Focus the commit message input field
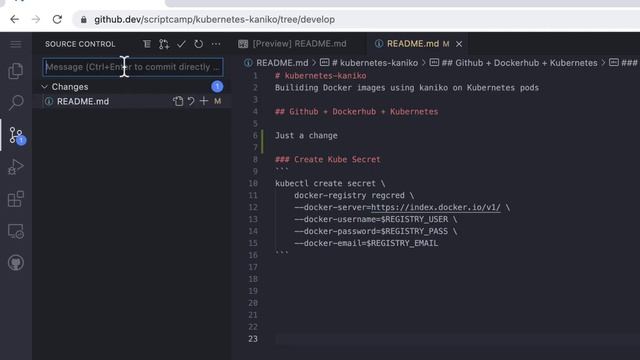640x360 pixels. click(x=133, y=67)
